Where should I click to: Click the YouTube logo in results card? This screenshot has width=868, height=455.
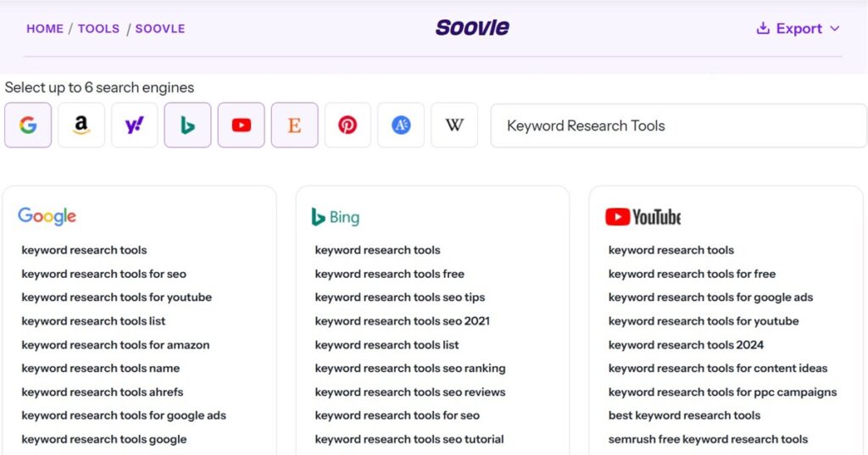pyautogui.click(x=643, y=217)
